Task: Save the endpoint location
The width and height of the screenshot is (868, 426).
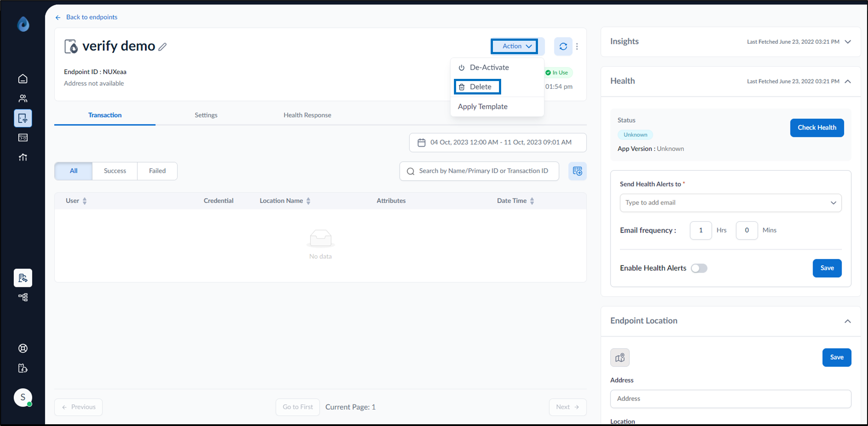Action: tap(836, 358)
